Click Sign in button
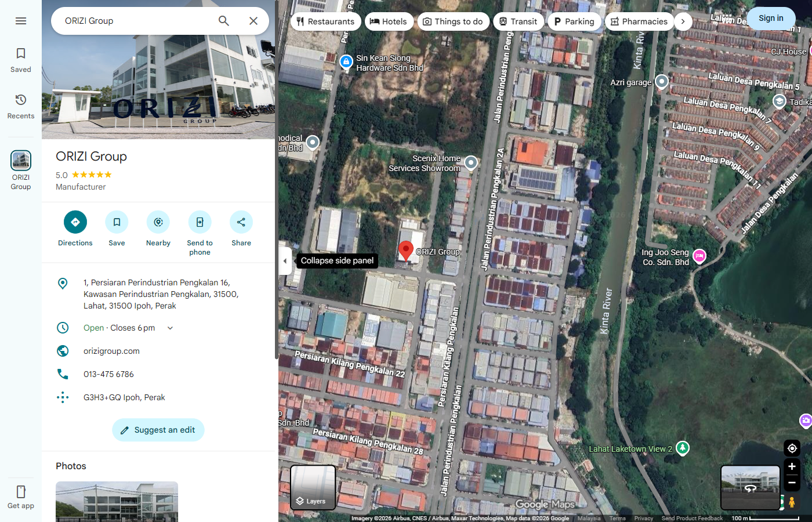The width and height of the screenshot is (812, 522). (771, 18)
